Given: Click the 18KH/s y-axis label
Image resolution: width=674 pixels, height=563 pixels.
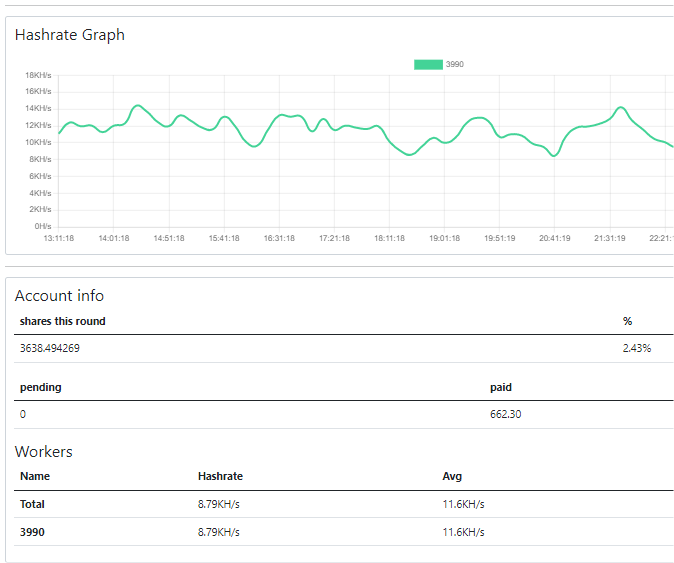Looking at the screenshot, I should (x=38, y=75).
